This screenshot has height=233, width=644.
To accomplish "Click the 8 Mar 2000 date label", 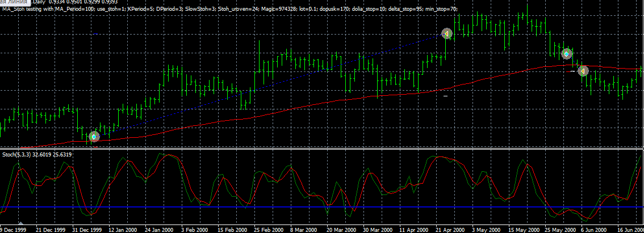I will (x=304, y=229).
